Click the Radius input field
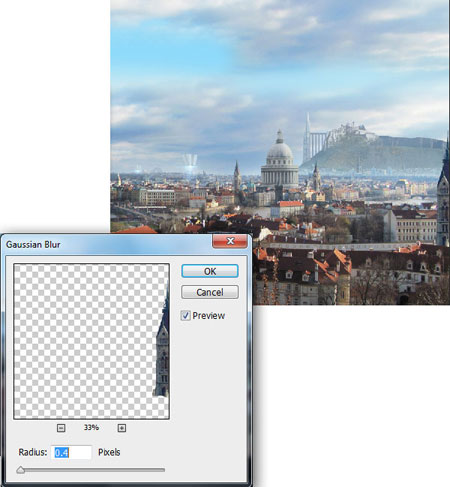This screenshot has height=487, width=450. (71, 452)
